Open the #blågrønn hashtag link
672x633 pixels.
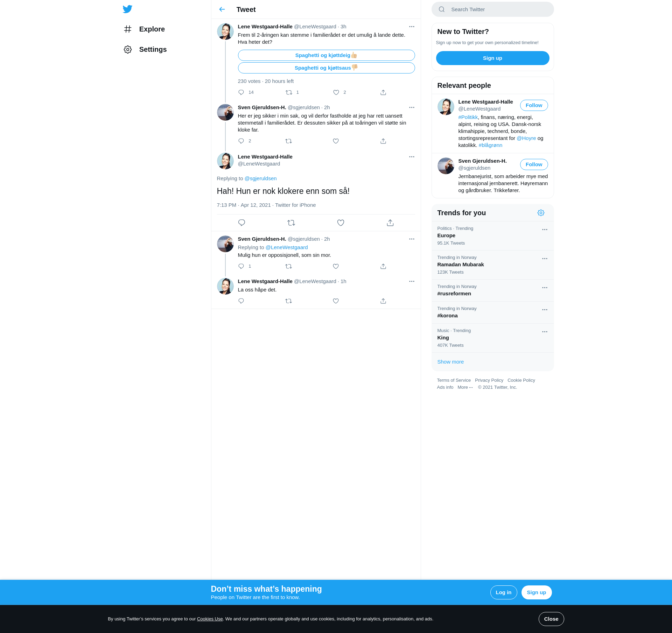pyautogui.click(x=490, y=145)
